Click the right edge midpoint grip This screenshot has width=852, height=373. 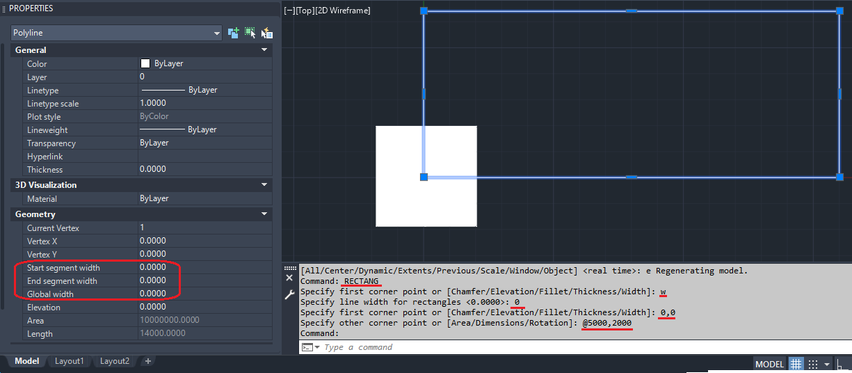(840, 94)
